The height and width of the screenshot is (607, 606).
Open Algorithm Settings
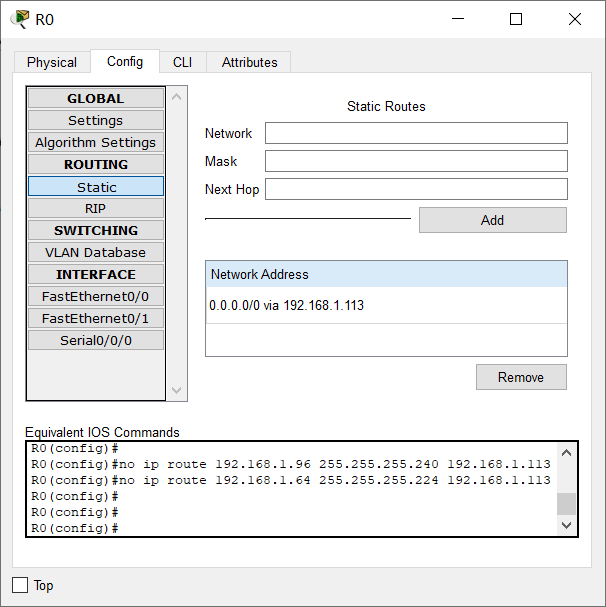96,142
